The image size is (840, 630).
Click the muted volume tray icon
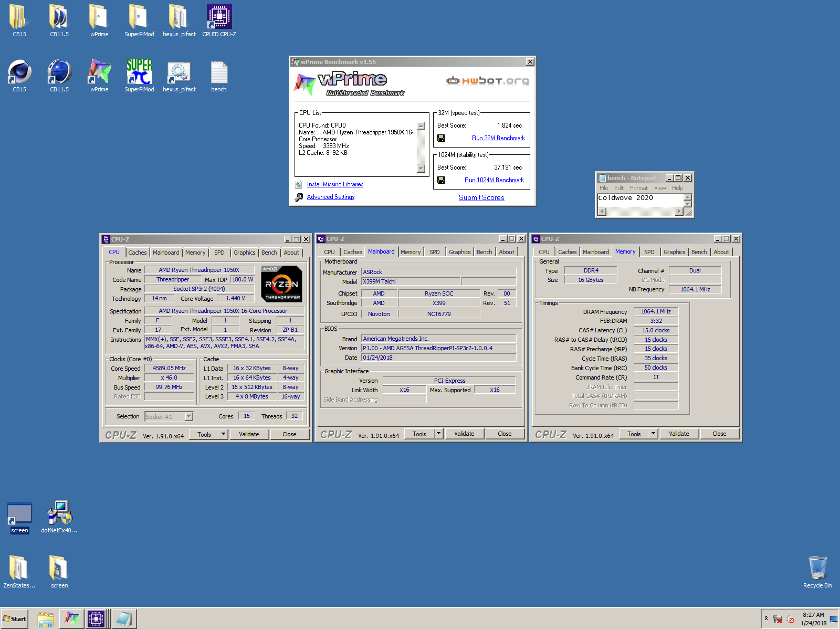(x=790, y=619)
